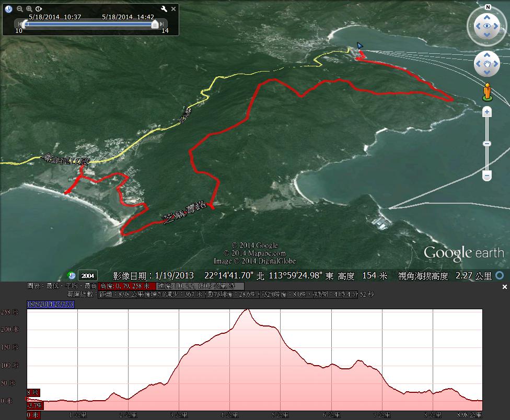510x420 pixels.
Task: Move left with the pan joystick
Action: [x=478, y=64]
